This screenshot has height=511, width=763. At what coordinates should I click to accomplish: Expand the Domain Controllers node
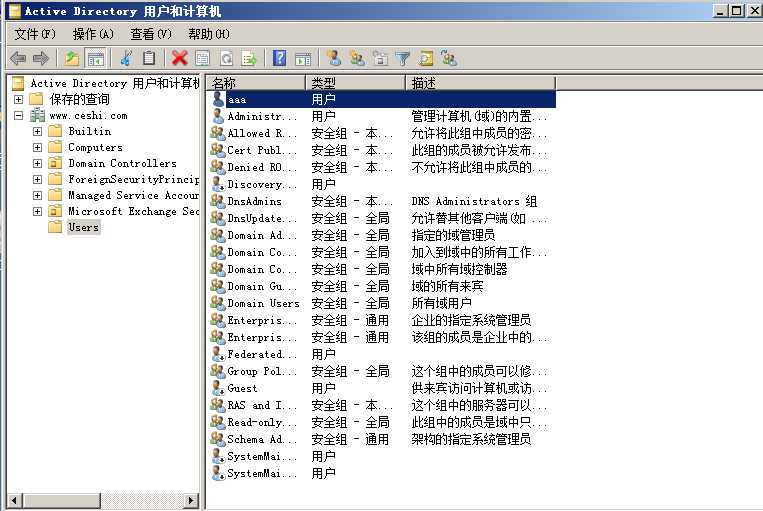[37, 164]
